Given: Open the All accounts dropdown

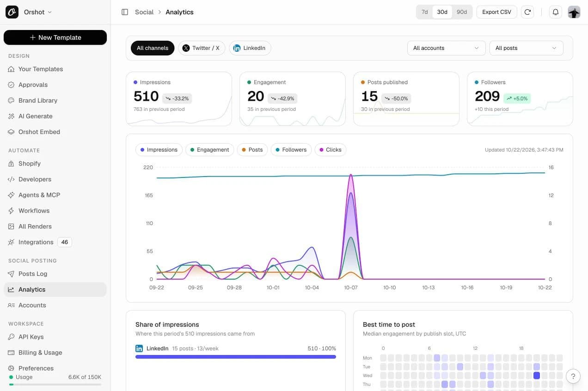Looking at the screenshot, I should [x=447, y=48].
